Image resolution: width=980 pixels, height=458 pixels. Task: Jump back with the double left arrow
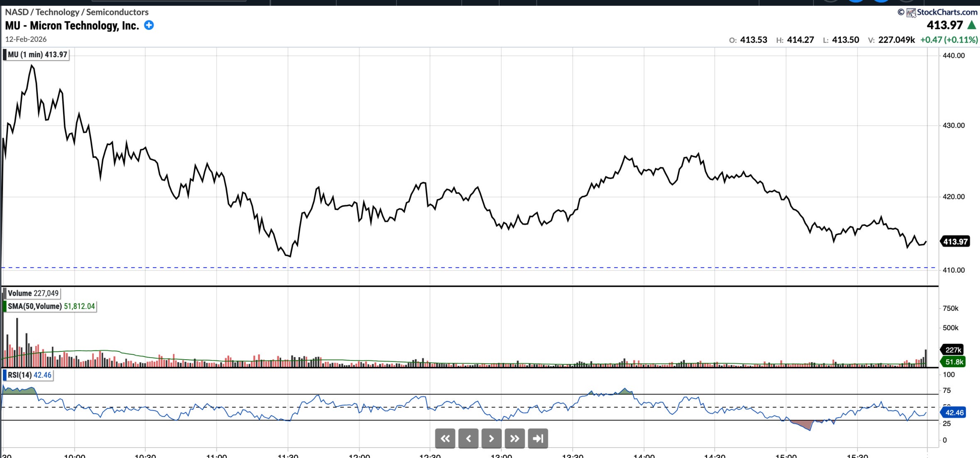click(x=445, y=439)
